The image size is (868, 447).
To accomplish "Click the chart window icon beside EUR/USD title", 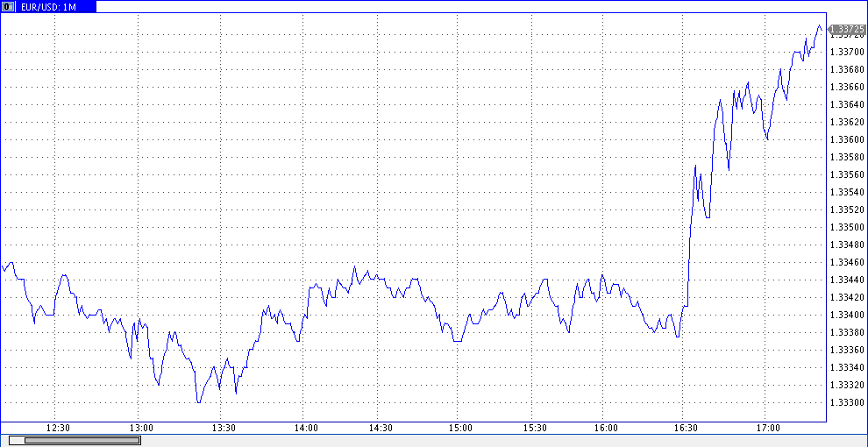I will point(8,7).
